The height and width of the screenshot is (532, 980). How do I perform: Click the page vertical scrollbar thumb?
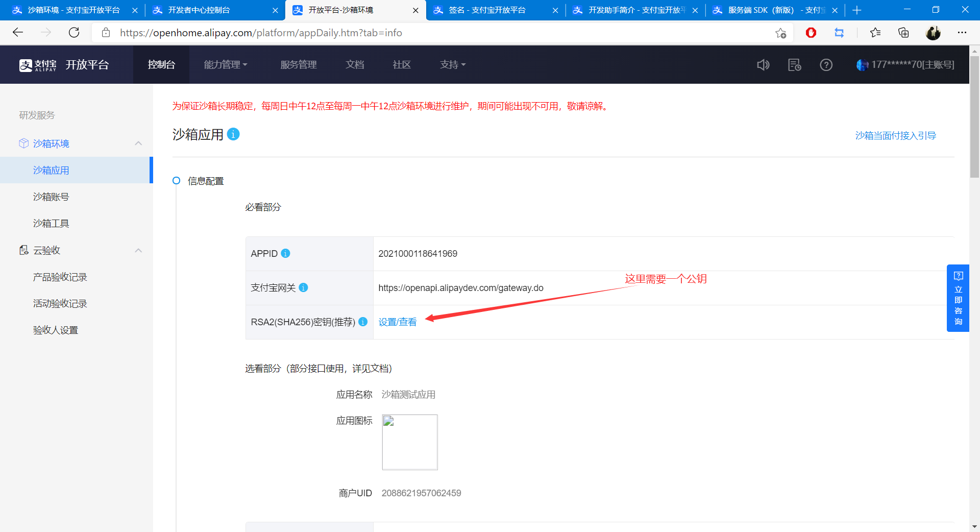pos(974,117)
